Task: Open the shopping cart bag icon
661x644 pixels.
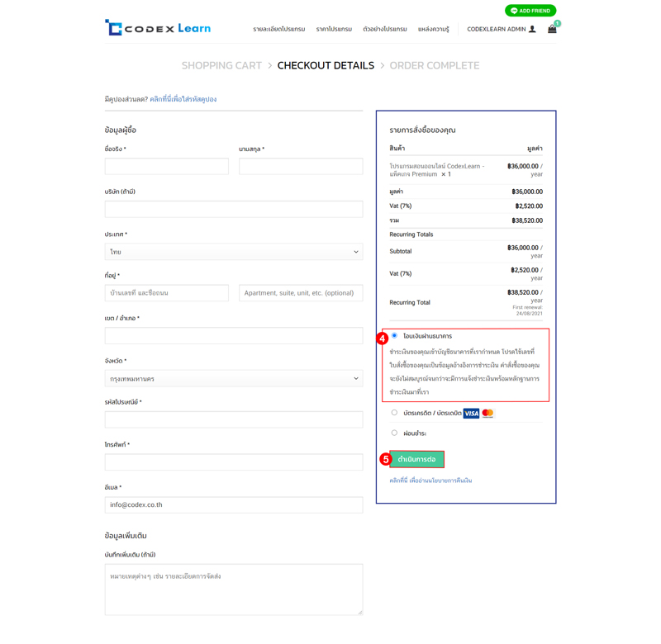Action: (x=552, y=29)
